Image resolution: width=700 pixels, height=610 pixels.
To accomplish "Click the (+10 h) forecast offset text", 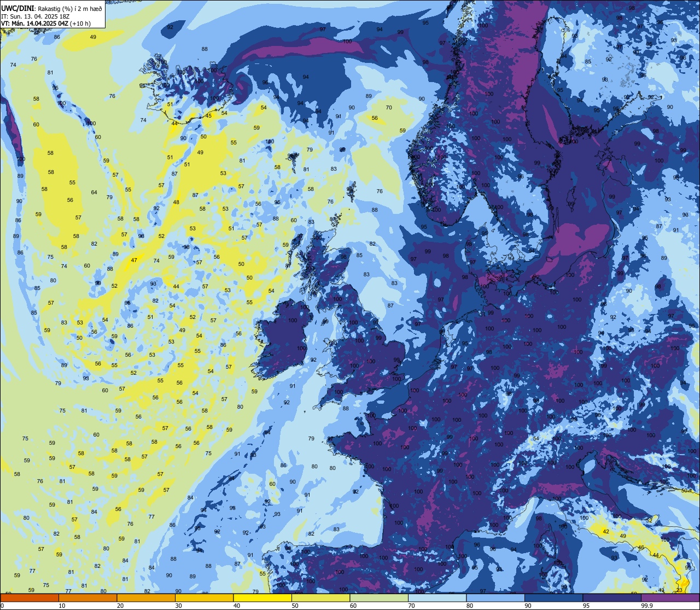I will click(x=80, y=24).
